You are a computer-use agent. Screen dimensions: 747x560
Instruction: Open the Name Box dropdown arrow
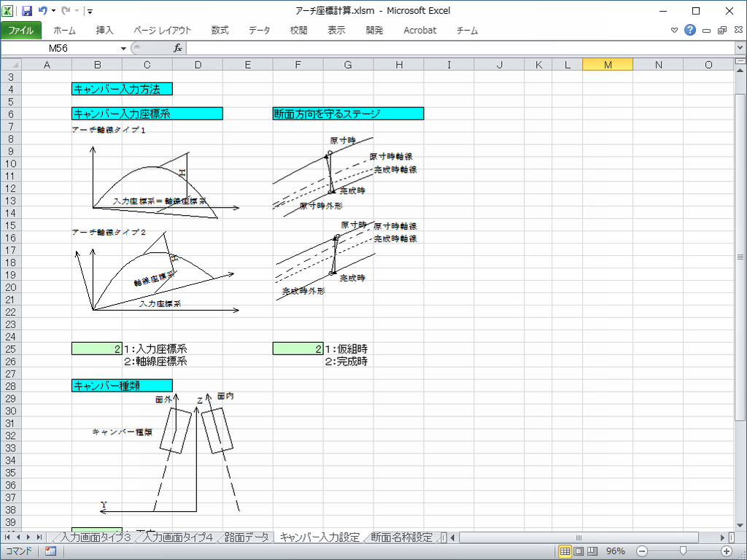pyautogui.click(x=123, y=48)
